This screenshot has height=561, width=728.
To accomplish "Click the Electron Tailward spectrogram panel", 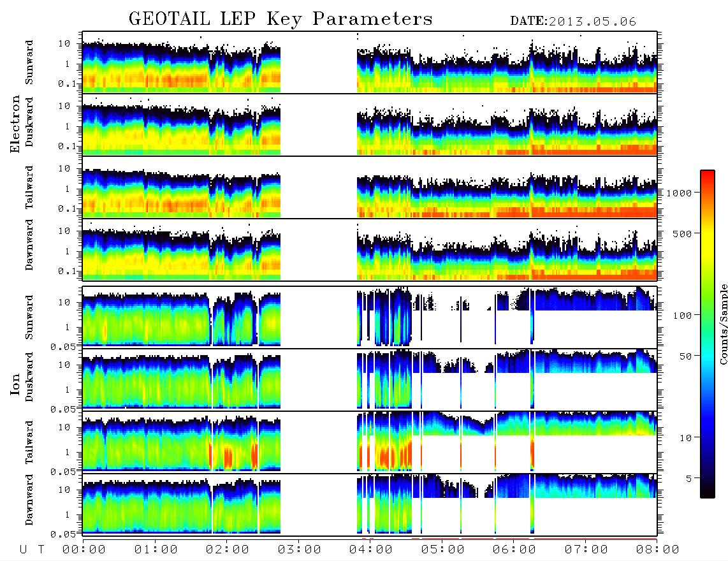I will point(370,187).
